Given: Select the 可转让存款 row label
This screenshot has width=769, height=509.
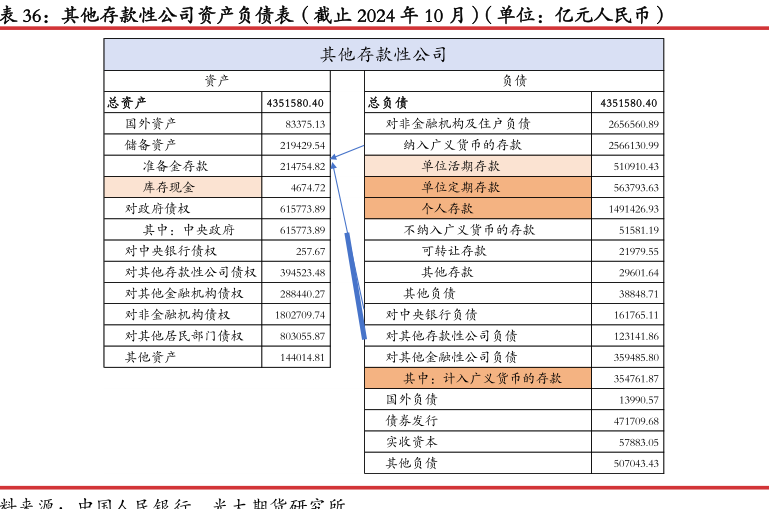Looking at the screenshot, I should [x=454, y=250].
